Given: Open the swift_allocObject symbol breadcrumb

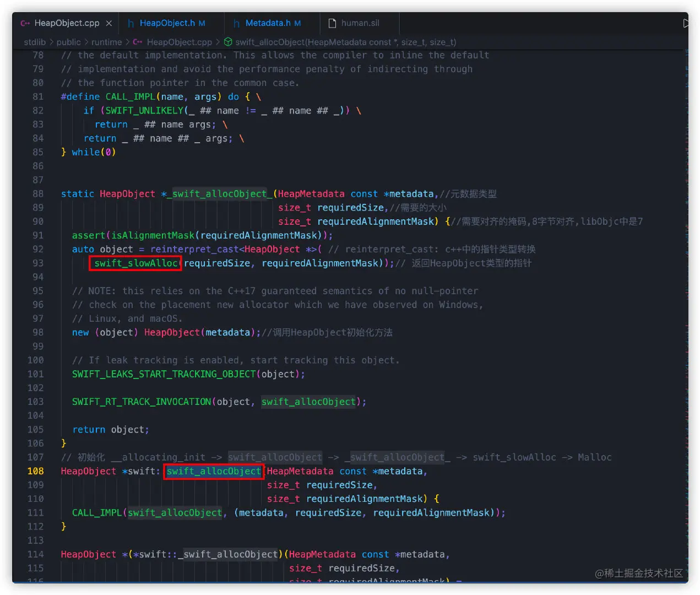Looking at the screenshot, I should (x=345, y=42).
